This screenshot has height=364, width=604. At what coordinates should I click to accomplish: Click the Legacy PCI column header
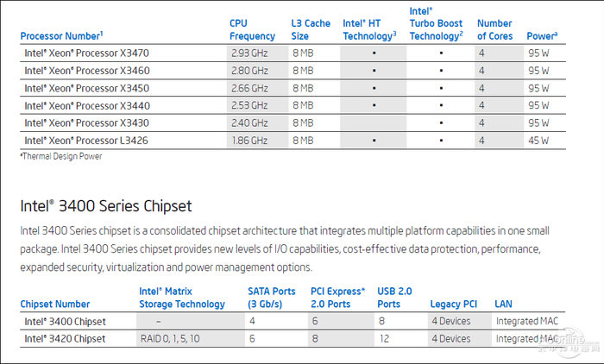point(454,304)
